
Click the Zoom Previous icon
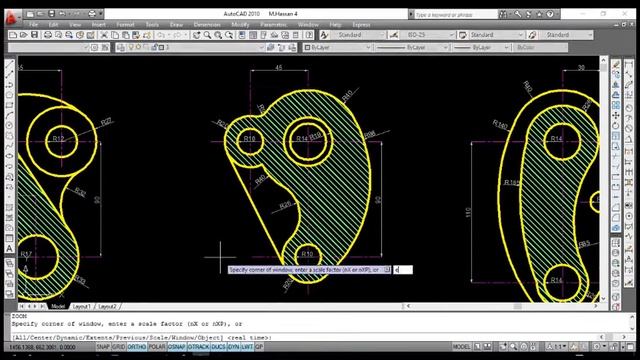click(229, 35)
